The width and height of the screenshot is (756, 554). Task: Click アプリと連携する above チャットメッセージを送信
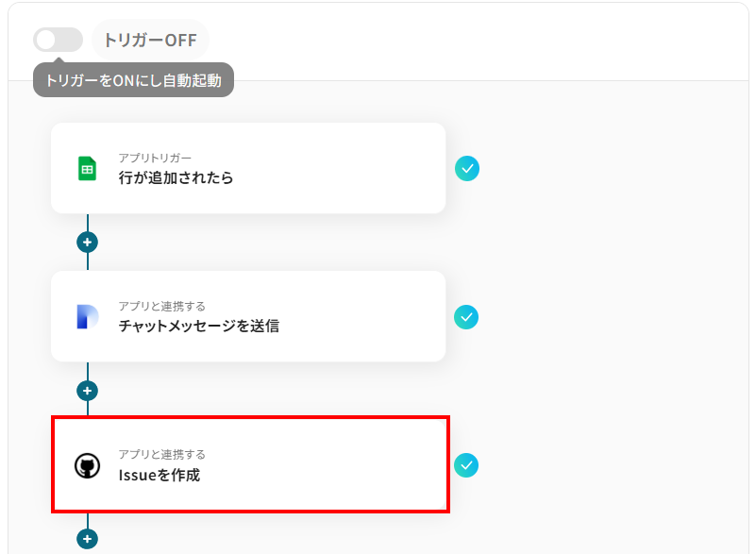[x=161, y=306]
